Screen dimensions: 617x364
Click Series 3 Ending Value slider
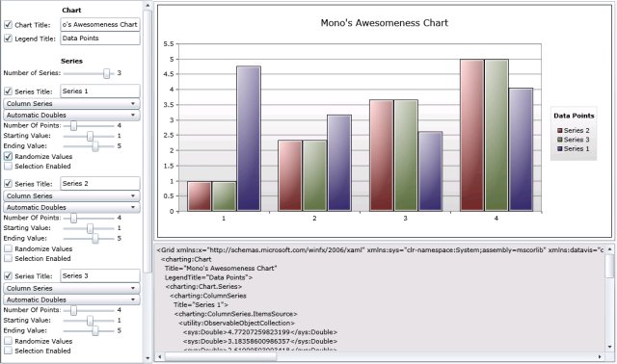click(x=95, y=331)
